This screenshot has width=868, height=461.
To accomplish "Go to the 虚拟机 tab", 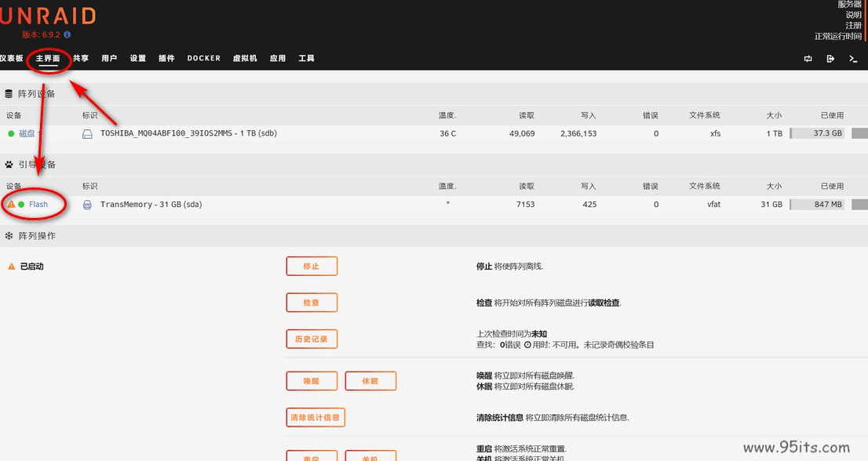I will [245, 59].
